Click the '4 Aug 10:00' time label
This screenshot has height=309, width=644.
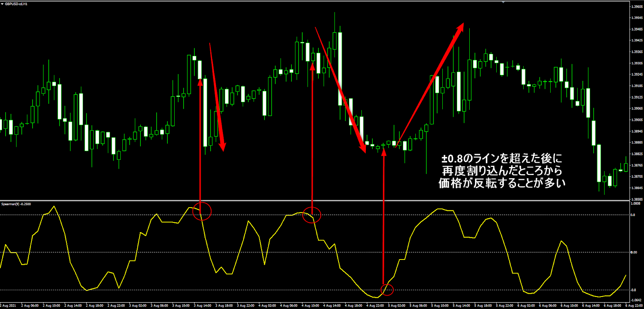click(311, 306)
